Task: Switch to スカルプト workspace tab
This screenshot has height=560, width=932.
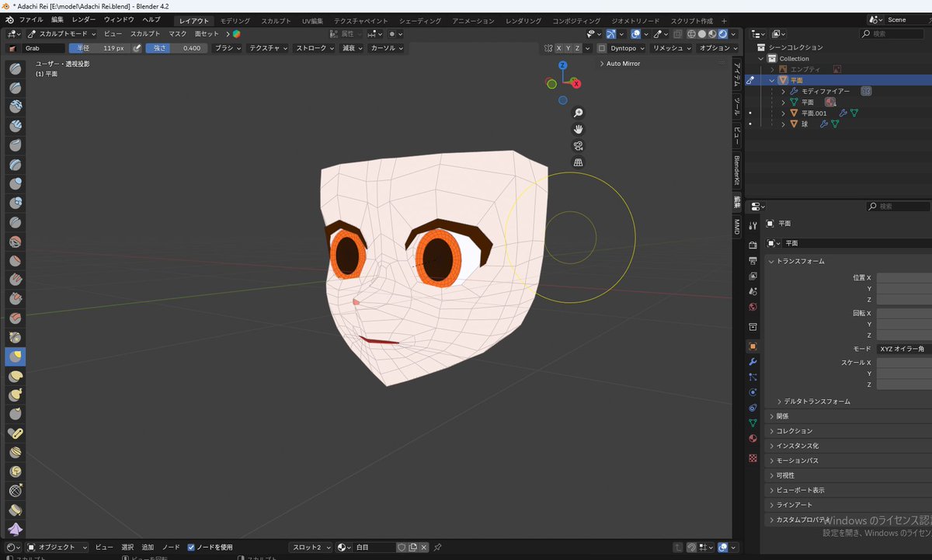Action: 276,20
